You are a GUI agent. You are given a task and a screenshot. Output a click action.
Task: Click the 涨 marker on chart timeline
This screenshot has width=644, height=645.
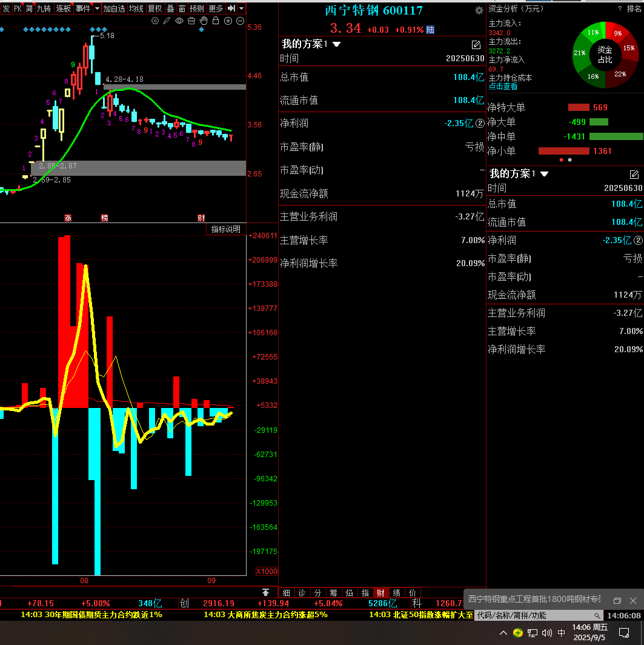68,218
